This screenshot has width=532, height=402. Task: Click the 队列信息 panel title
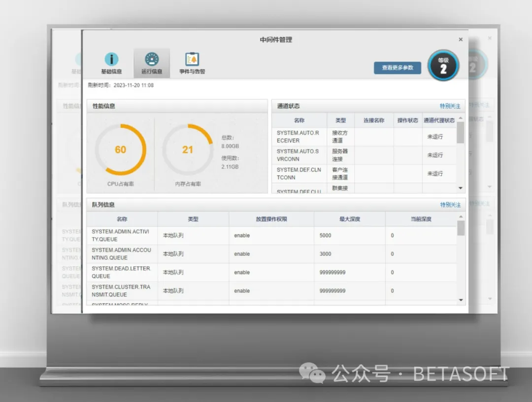pos(103,205)
